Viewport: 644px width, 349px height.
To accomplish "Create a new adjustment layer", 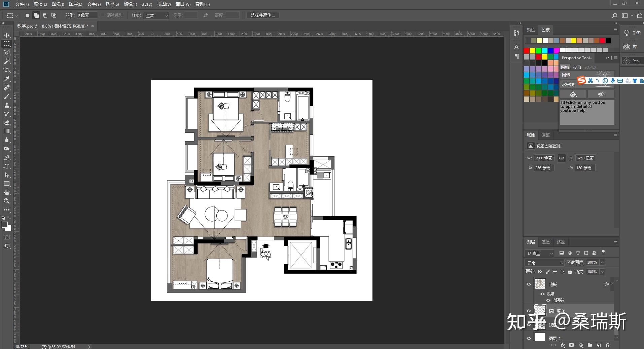I will pos(581,345).
